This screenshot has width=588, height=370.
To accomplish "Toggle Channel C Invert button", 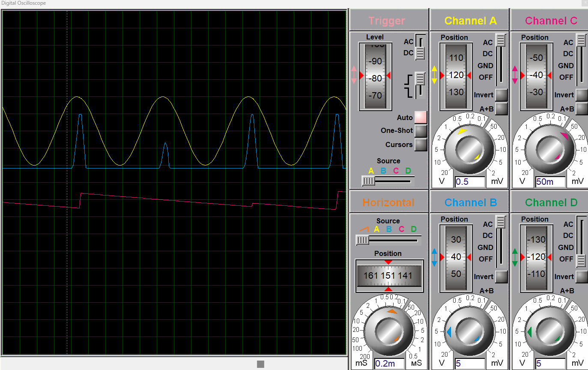I will pos(582,95).
